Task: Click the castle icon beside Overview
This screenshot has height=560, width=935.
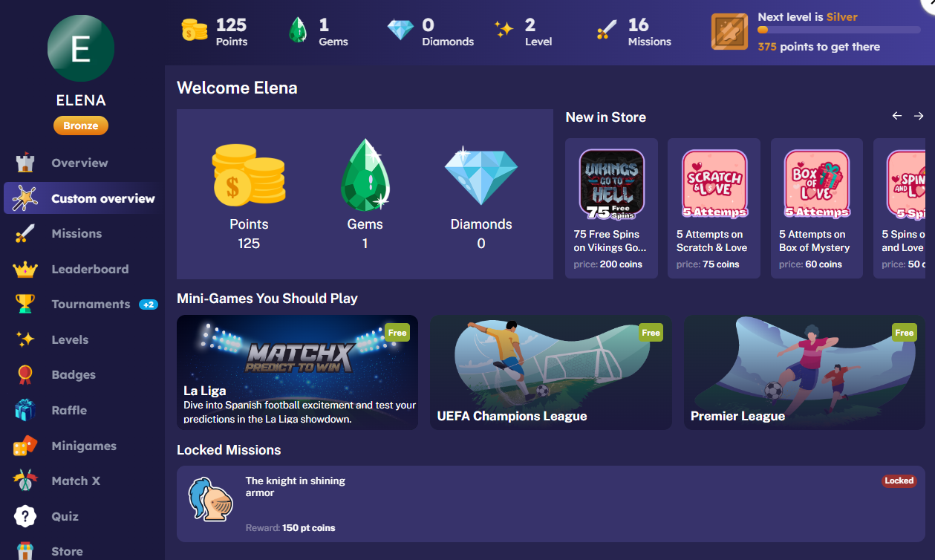Action: pos(25,163)
